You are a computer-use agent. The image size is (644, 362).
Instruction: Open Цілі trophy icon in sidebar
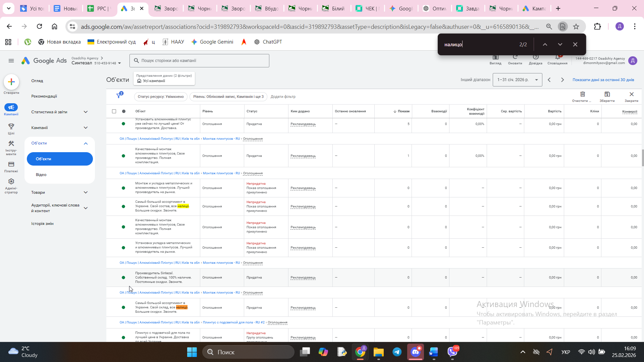tap(11, 126)
